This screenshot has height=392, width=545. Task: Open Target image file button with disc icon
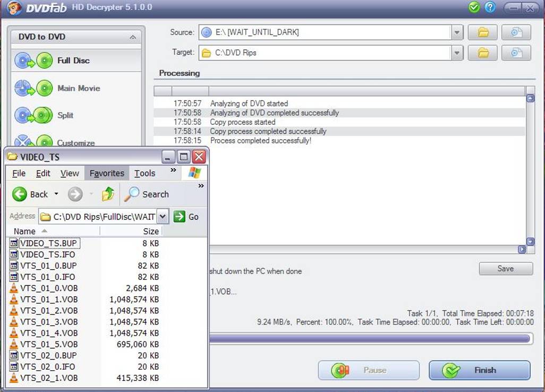coord(516,53)
